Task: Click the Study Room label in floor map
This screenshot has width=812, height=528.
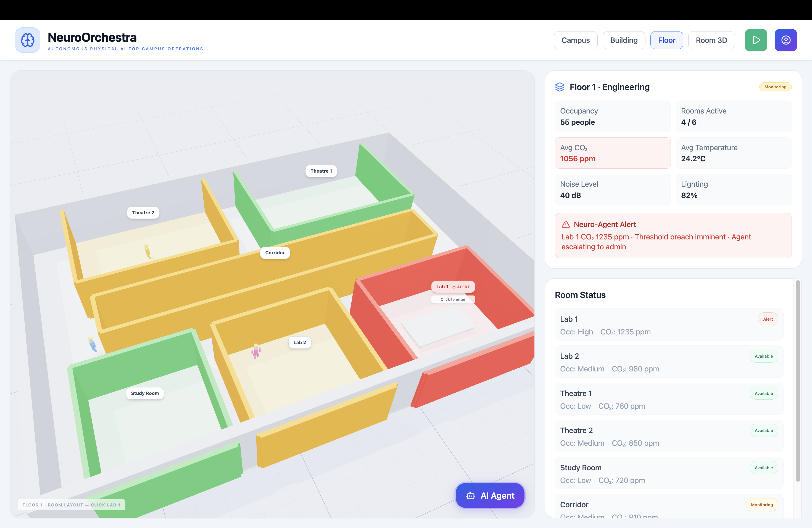Action: click(145, 393)
